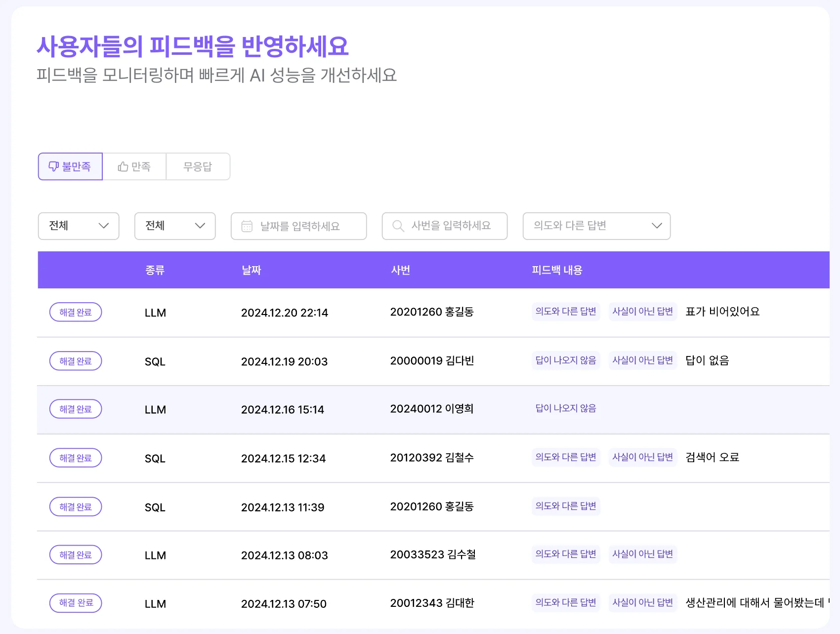Screen dimensions: 840x634
Task: Click the 사번을 입력하세요 search input field
Action: 450,226
